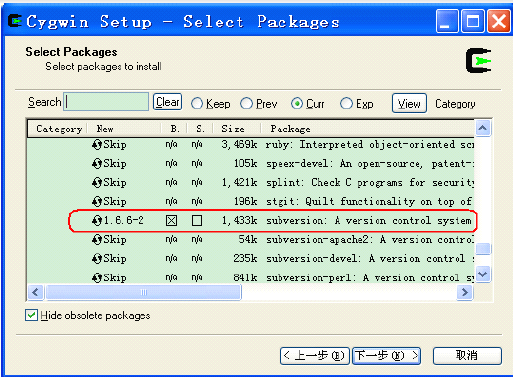Click the horizontal scrollbar right arrow
The width and height of the screenshot is (513, 377).
point(465,293)
